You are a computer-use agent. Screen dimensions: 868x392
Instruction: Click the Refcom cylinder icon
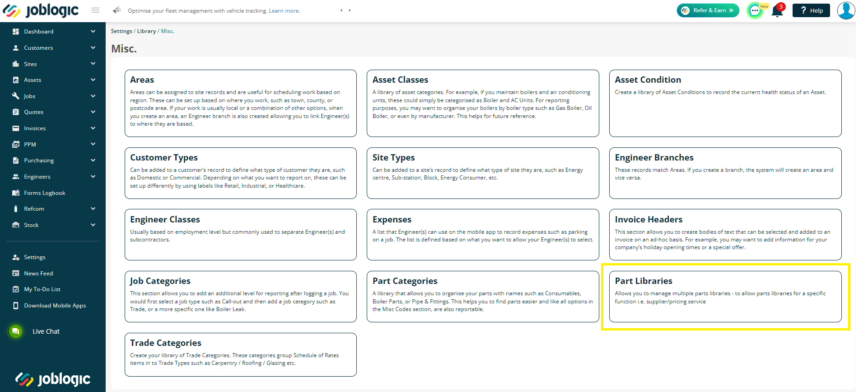[16, 209]
